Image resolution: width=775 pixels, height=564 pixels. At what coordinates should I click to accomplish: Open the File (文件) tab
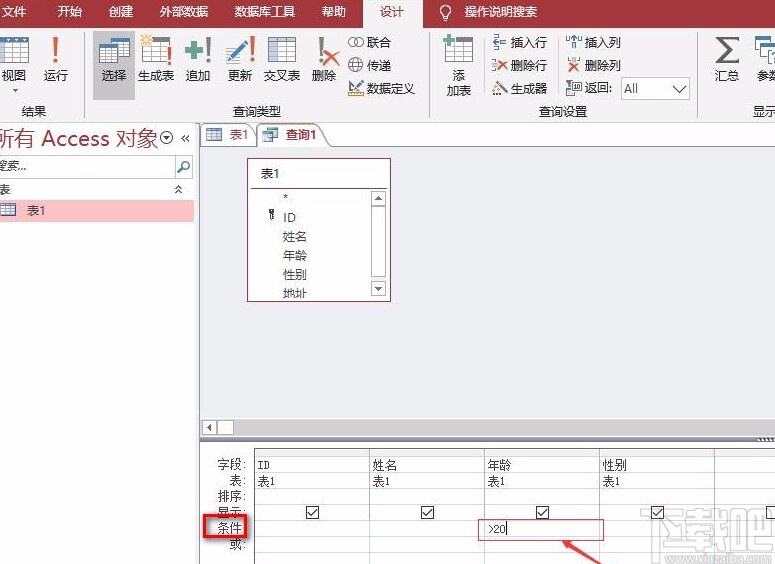(x=14, y=11)
